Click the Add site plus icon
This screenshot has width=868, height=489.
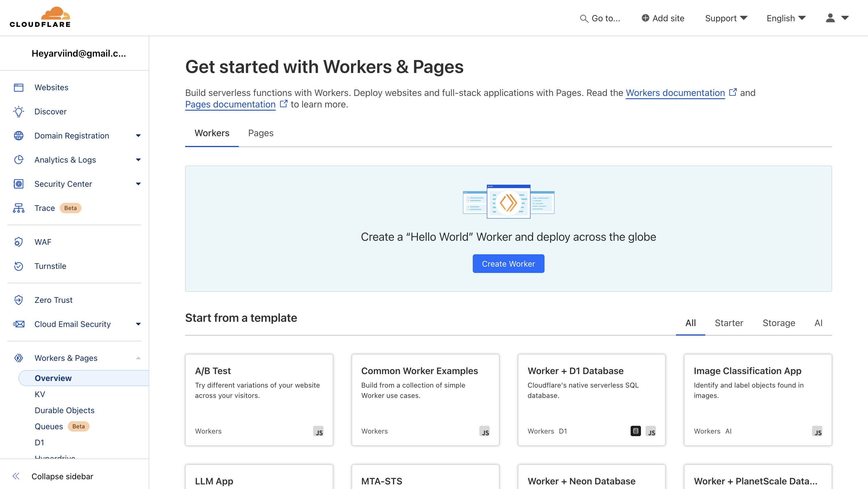[645, 18]
